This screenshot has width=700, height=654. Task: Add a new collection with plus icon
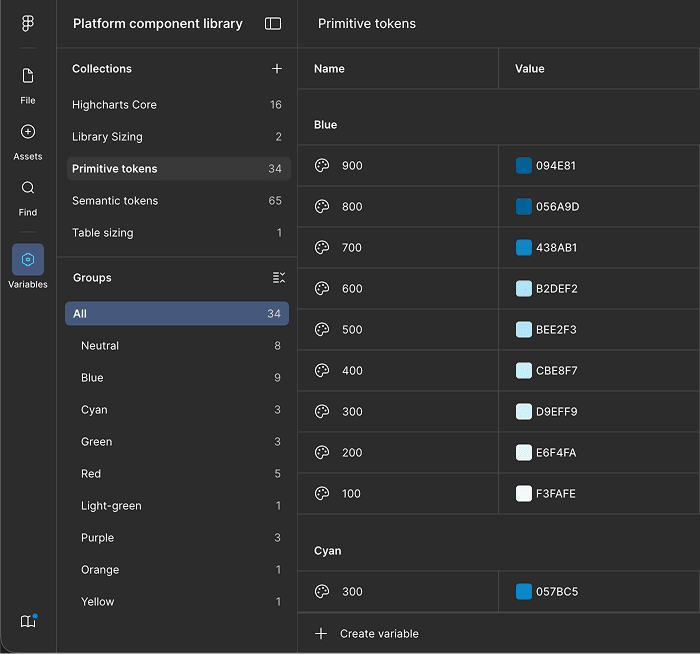point(277,69)
